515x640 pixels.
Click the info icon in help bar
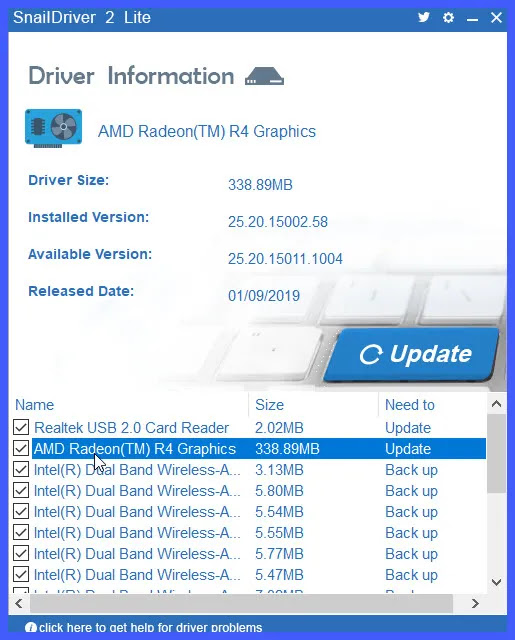[31, 627]
